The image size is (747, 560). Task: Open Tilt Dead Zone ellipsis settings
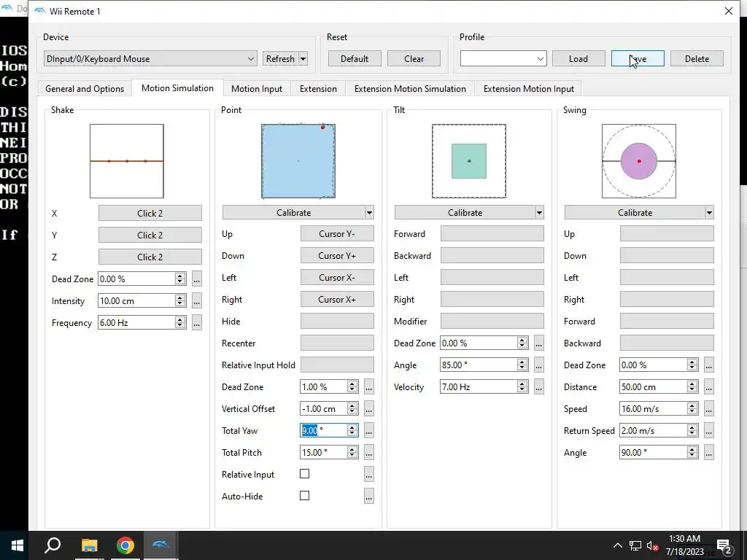pyautogui.click(x=539, y=343)
